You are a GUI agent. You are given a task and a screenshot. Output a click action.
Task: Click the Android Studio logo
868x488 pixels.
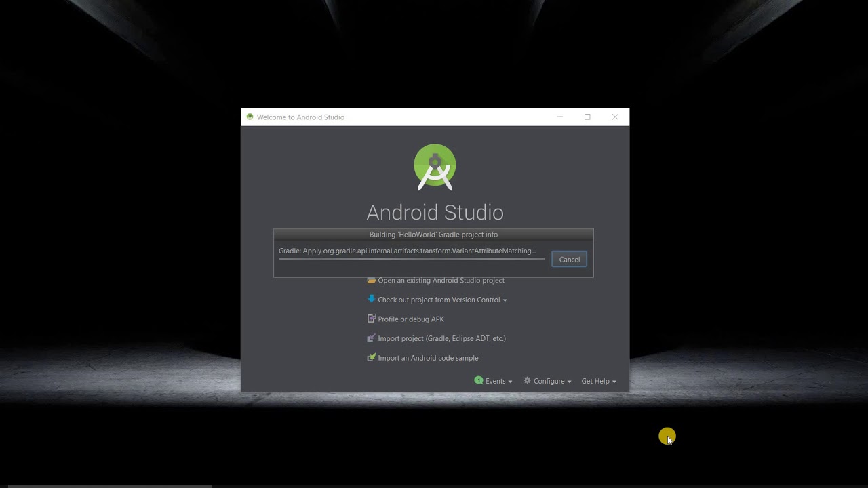(435, 167)
